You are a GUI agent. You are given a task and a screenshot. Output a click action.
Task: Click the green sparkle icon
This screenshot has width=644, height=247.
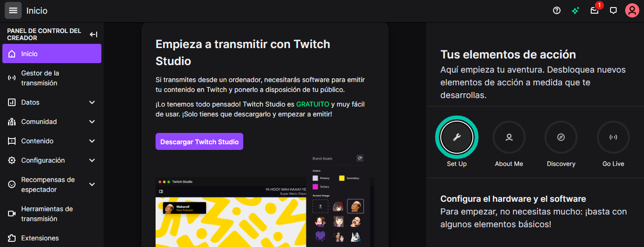[575, 10]
